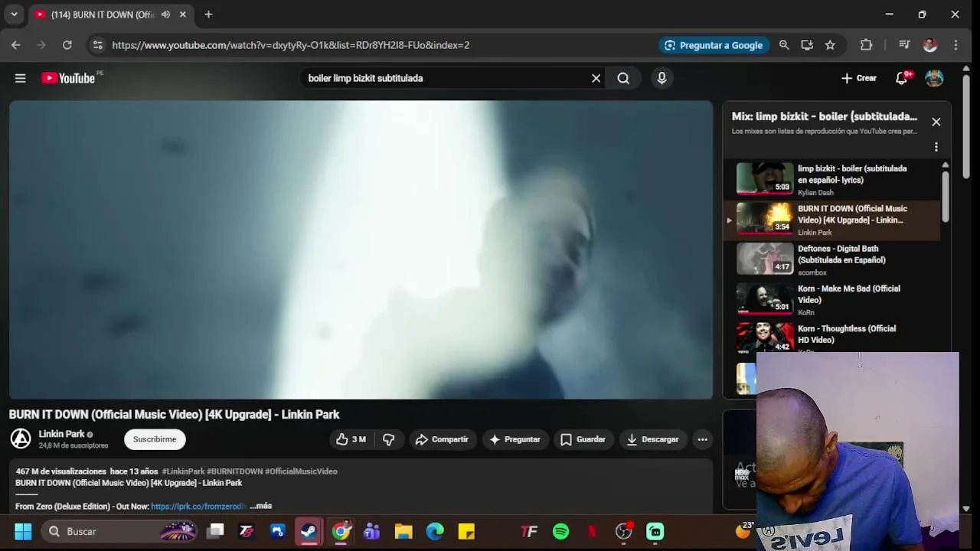Open the Linkin Park channel name

point(61,434)
